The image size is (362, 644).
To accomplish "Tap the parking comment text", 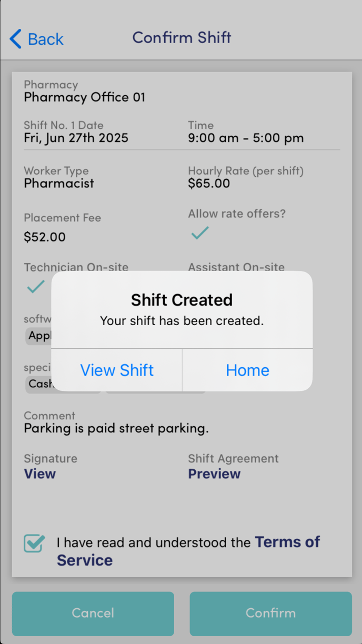I will pos(116,428).
